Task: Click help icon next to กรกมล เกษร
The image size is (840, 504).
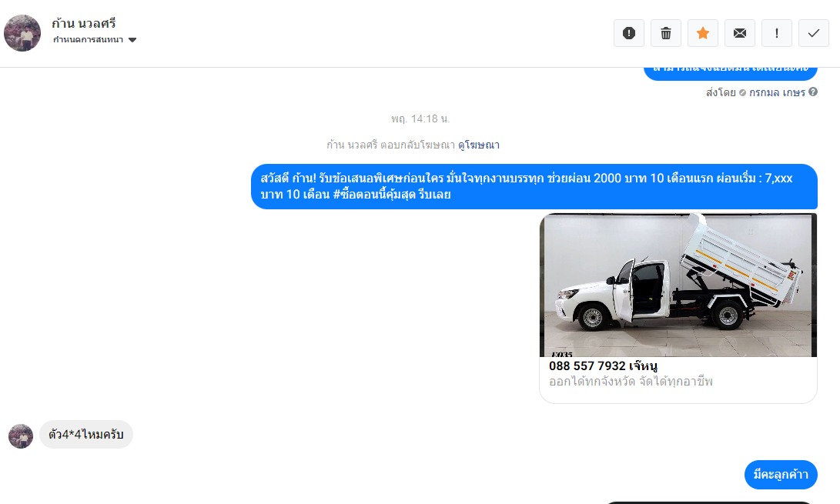Action: tap(813, 92)
